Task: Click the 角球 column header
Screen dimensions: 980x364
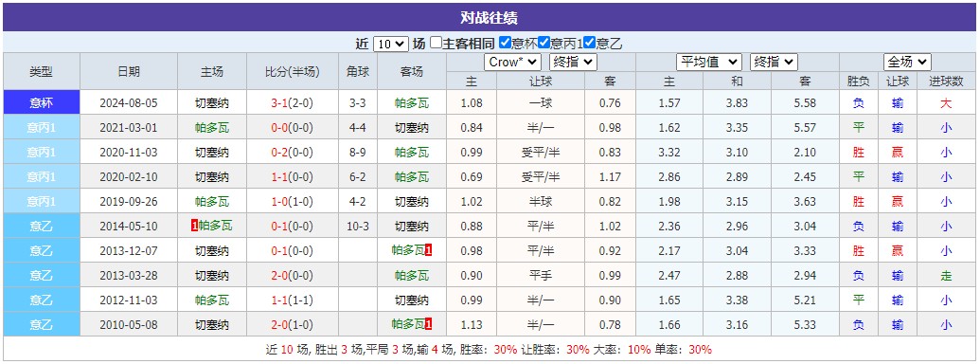Action: point(358,71)
